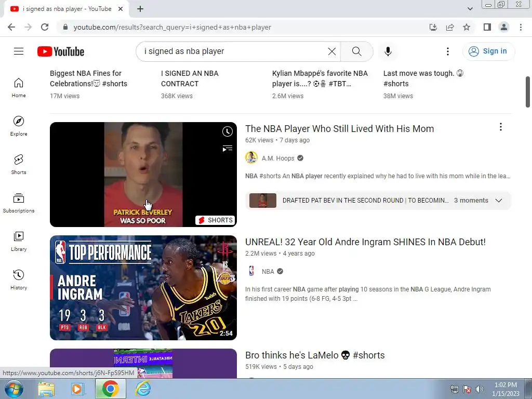Open the NBA channel name link
This screenshot has height=399, width=532.
268,271
